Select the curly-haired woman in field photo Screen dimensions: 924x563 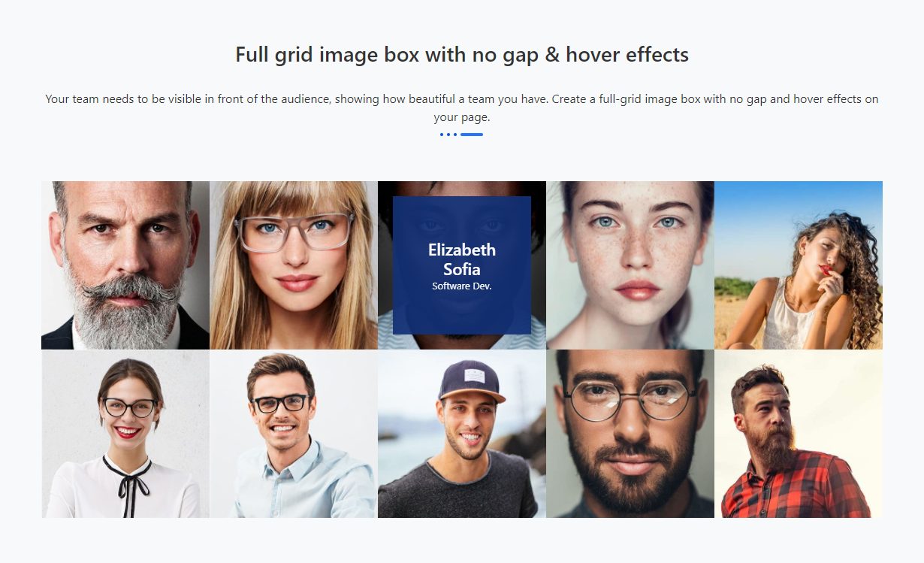799,265
